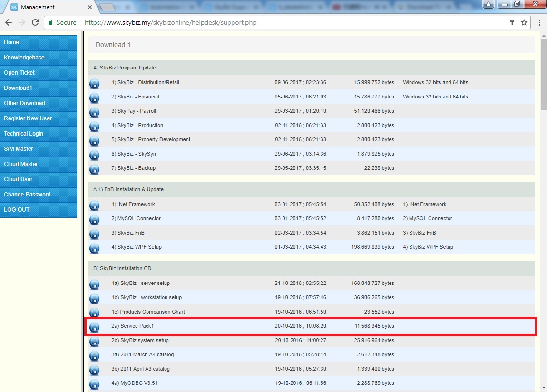Screen dimensions: 547x392
Task: Switch to the Management browser tab
Action: click(x=48, y=7)
